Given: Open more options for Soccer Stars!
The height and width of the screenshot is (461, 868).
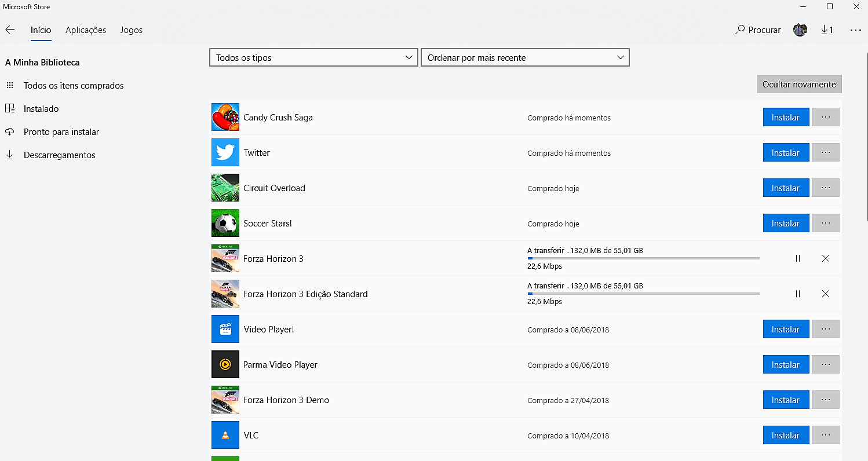Looking at the screenshot, I should tap(826, 223).
